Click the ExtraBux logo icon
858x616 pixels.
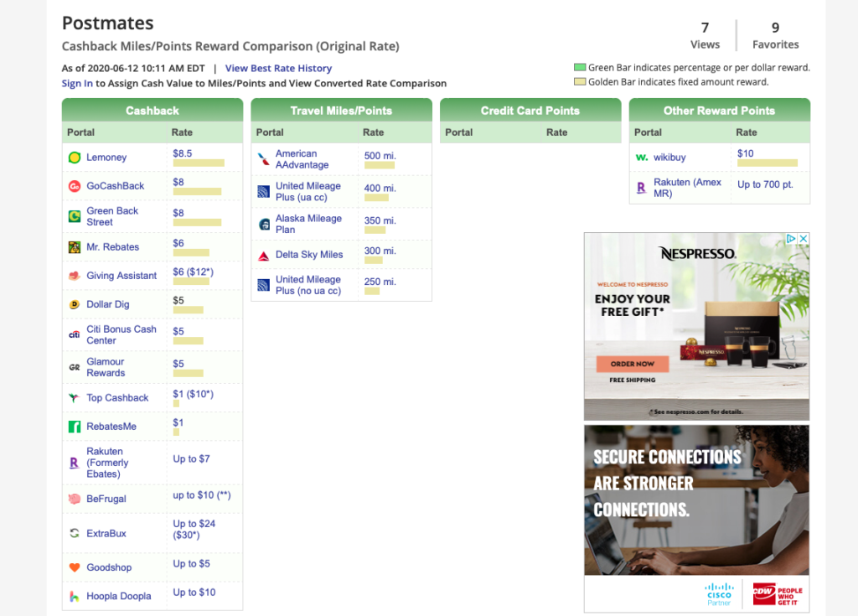click(x=75, y=533)
